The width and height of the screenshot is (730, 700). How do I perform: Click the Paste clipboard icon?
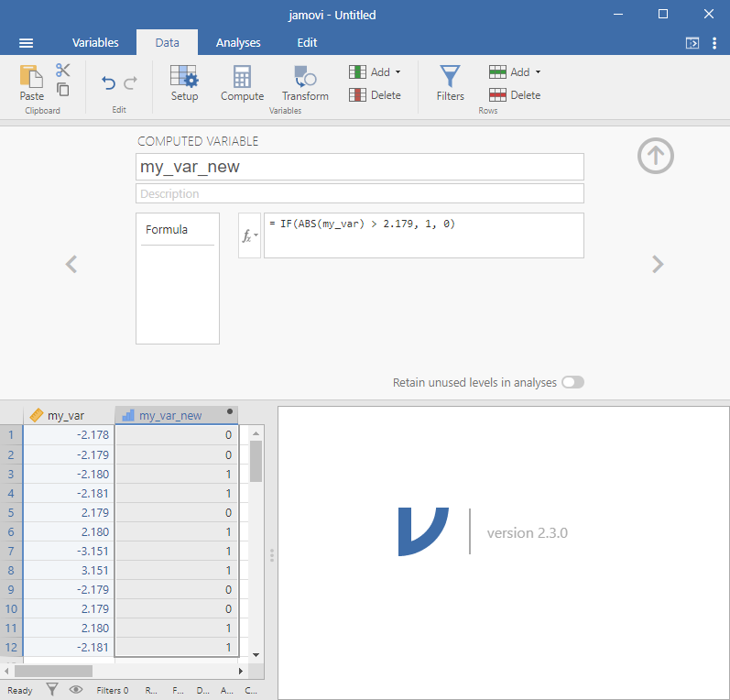point(31,77)
